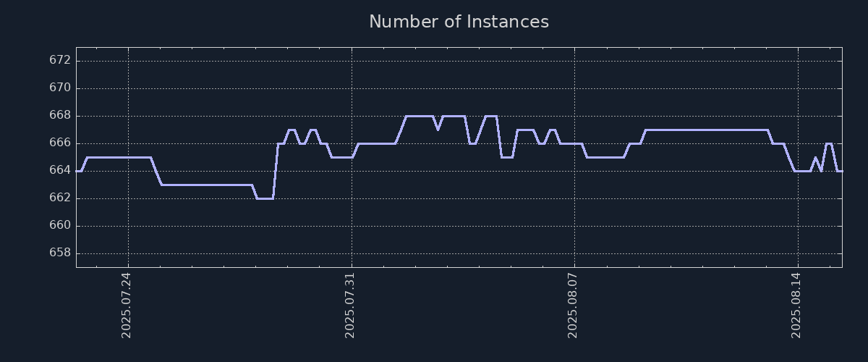
Task: Click the y-axis label 670
Action: point(60,88)
